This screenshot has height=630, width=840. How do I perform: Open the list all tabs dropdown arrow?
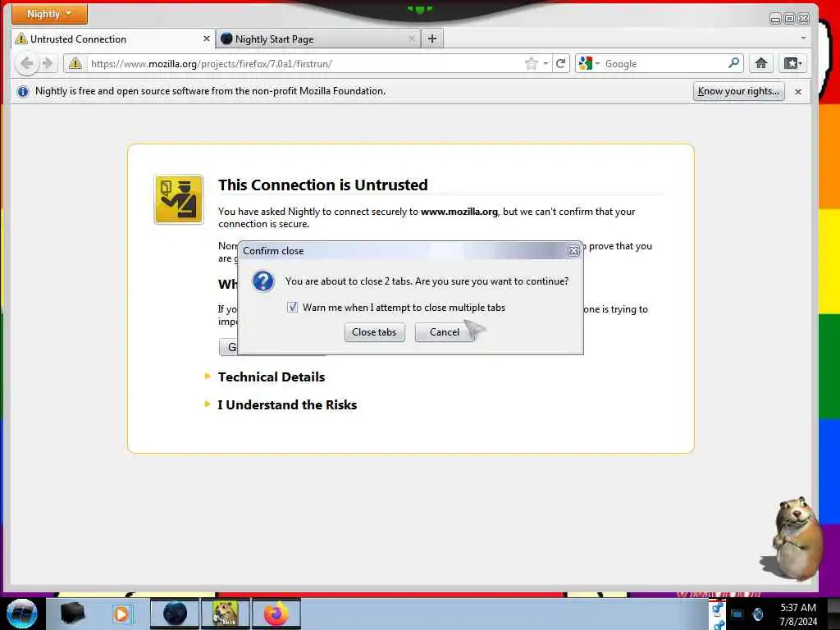point(803,38)
